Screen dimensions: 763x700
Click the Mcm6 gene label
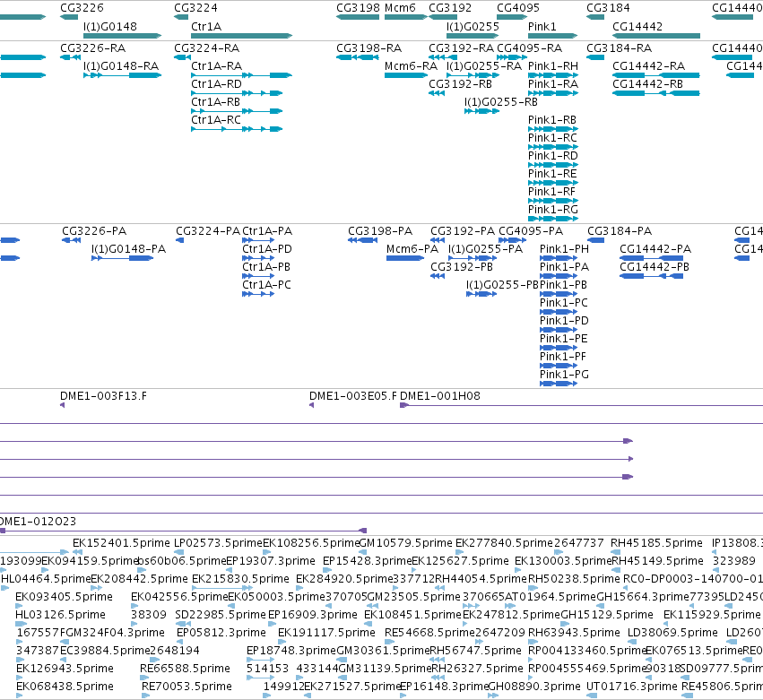(400, 8)
